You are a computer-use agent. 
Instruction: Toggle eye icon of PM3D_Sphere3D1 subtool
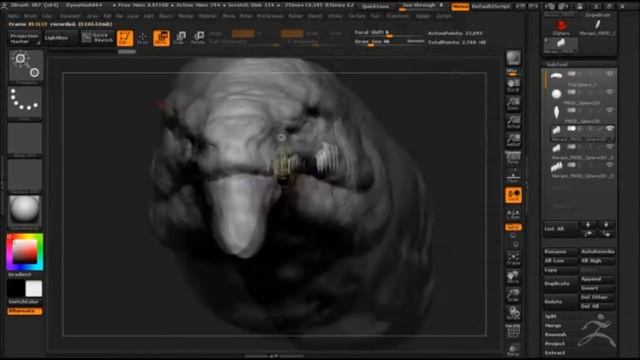point(609,92)
